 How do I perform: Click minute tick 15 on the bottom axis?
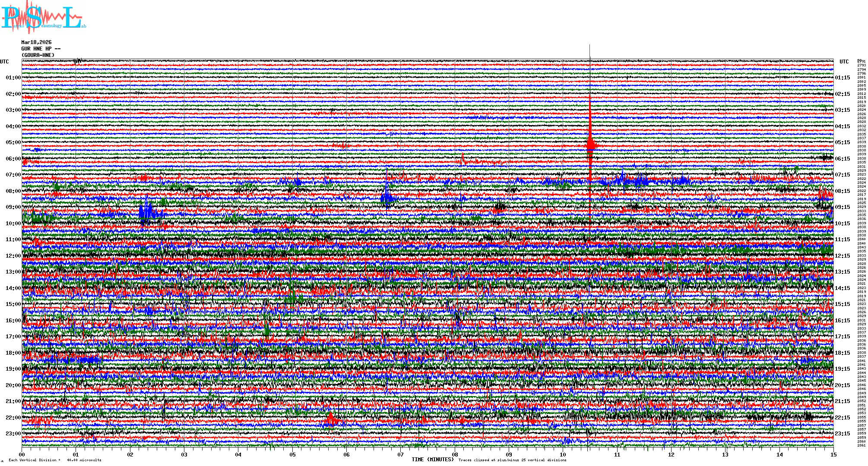(x=833, y=455)
